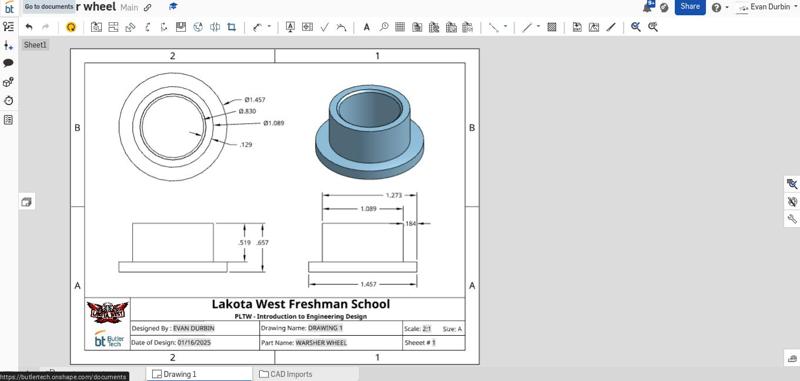
Task: Select the Hatch pattern tool
Action: [x=552, y=28]
